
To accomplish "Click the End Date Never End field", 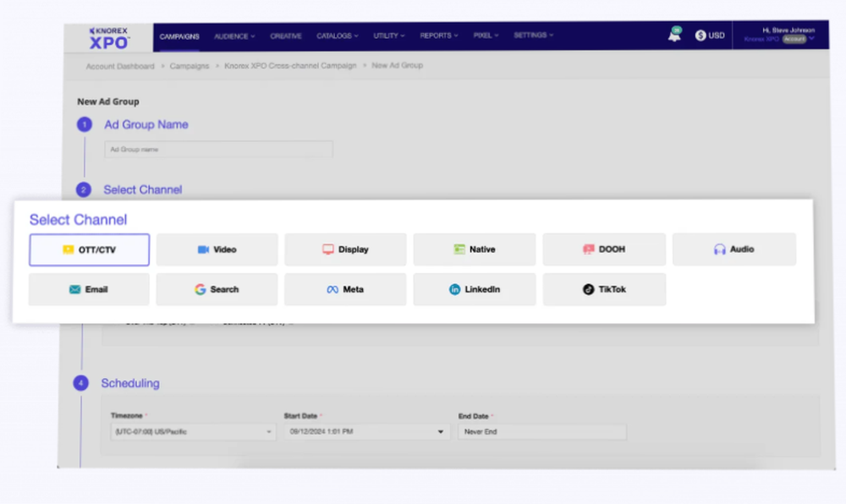I will 542,432.
